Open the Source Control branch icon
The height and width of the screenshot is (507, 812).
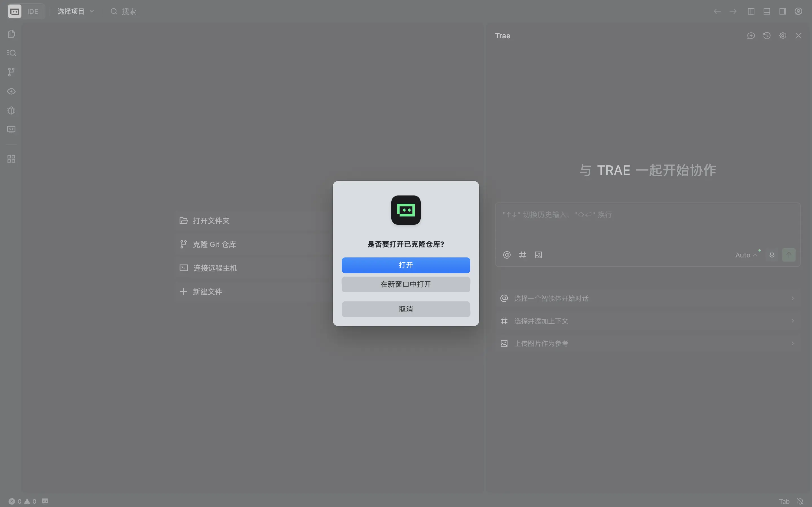click(11, 72)
